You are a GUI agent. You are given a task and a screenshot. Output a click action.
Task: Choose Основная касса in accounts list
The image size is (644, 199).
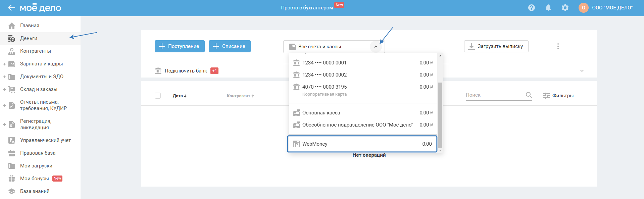click(x=362, y=113)
